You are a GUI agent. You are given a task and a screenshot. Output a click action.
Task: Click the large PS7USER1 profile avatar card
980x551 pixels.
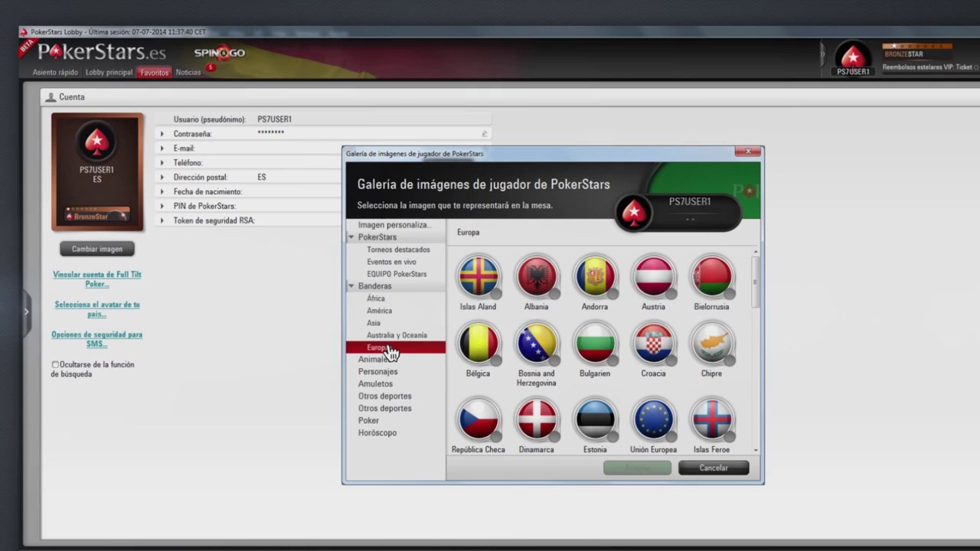(x=97, y=171)
